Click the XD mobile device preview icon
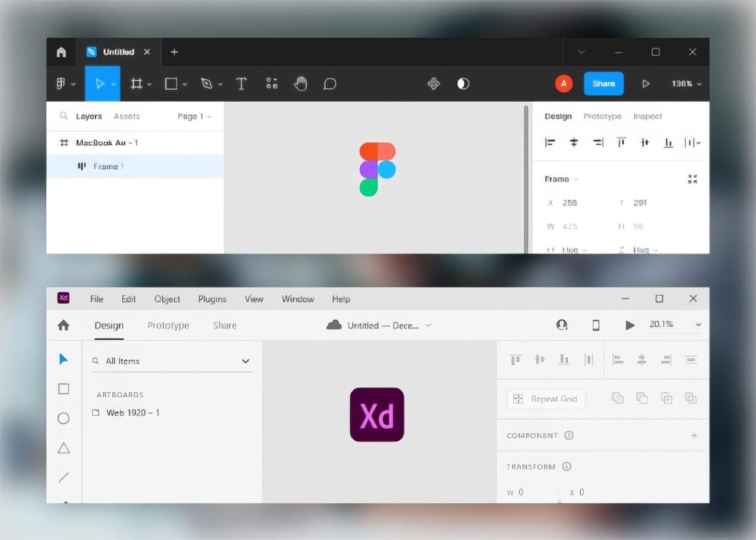 pyautogui.click(x=596, y=325)
